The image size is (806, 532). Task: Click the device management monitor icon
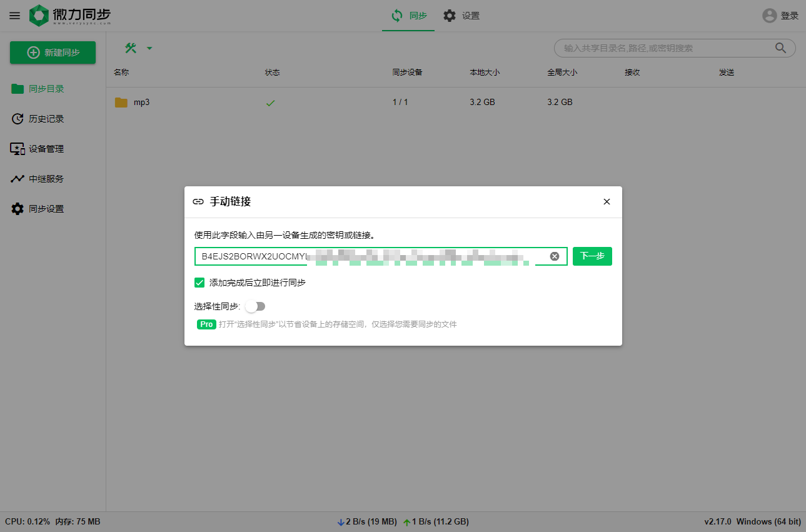pos(18,149)
